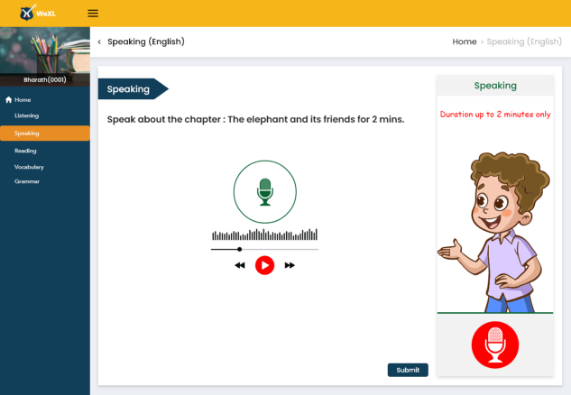Screen dimensions: 571x395
Task: Tap the green microphone circle
Action: pos(265,192)
